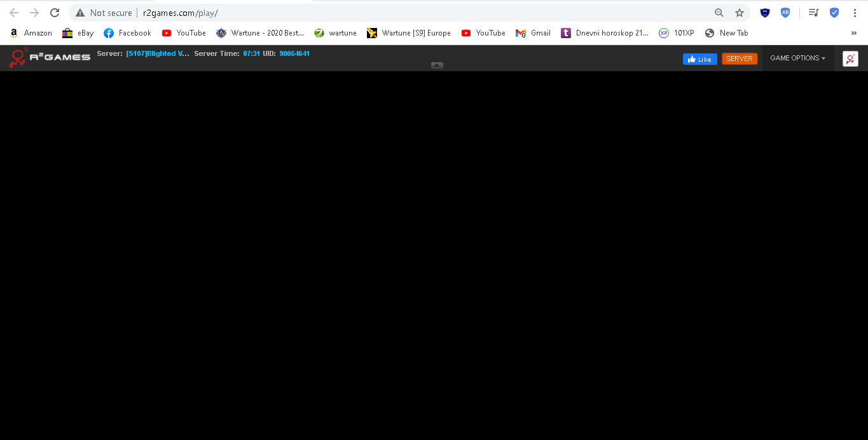Collapse the R2Games top bar arrow
868x440 pixels.
click(437, 65)
